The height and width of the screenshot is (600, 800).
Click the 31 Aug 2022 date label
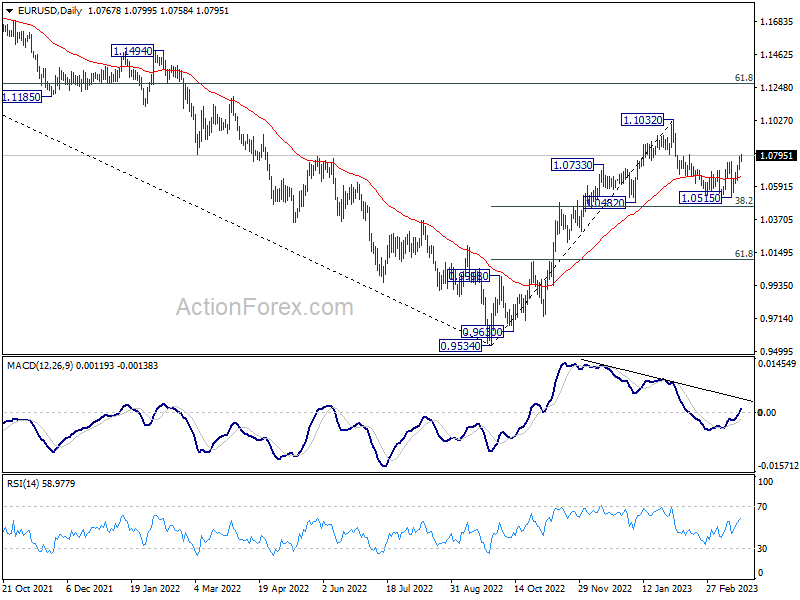(477, 589)
